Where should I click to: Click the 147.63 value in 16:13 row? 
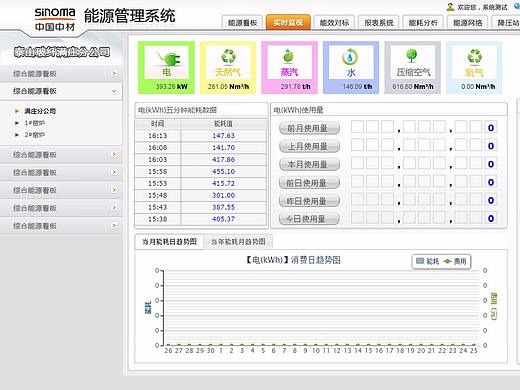(223, 136)
